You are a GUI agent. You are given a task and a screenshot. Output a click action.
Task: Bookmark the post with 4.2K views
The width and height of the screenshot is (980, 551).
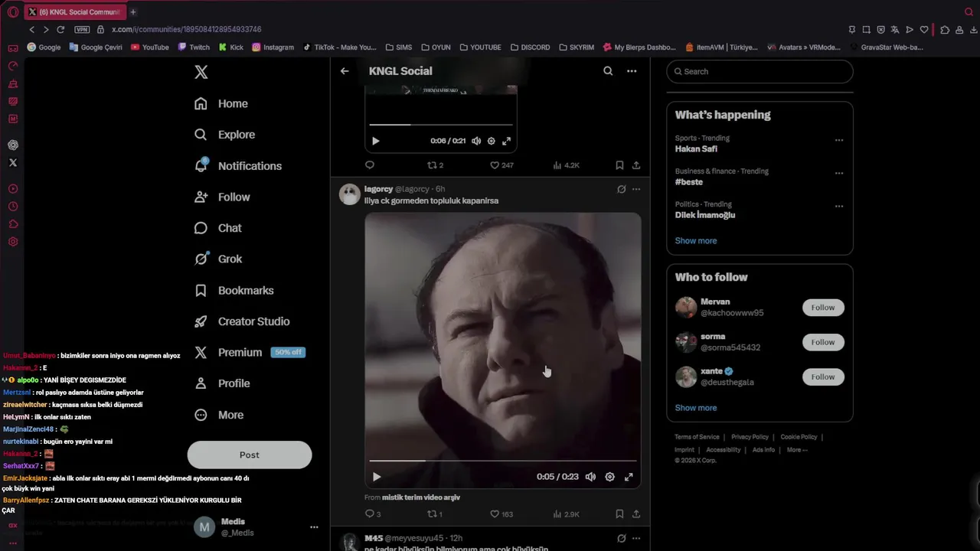(619, 165)
